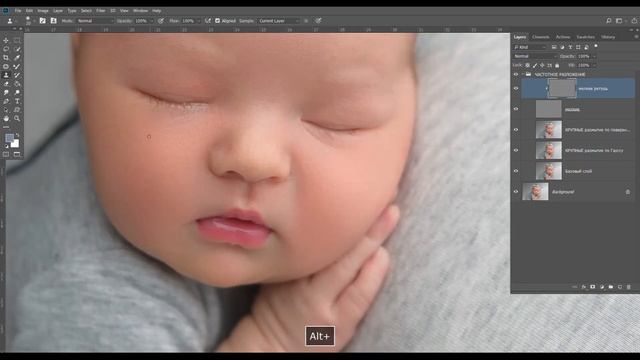Add layer style fx icon
Image resolution: width=640 pixels, height=360 pixels.
point(584,287)
